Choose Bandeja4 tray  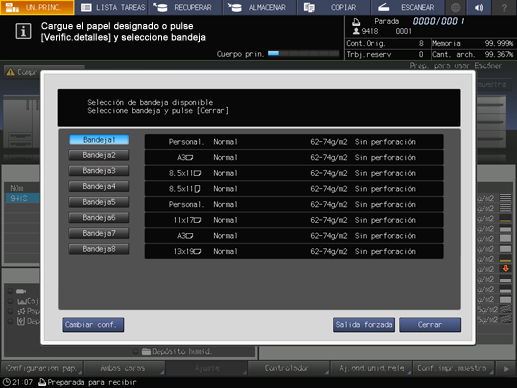[x=99, y=186]
